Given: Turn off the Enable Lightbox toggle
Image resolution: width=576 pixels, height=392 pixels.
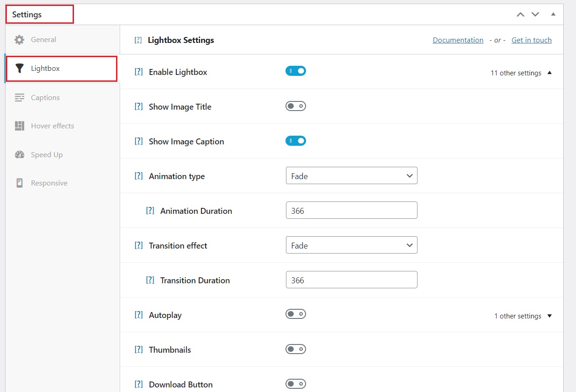Looking at the screenshot, I should click(296, 71).
